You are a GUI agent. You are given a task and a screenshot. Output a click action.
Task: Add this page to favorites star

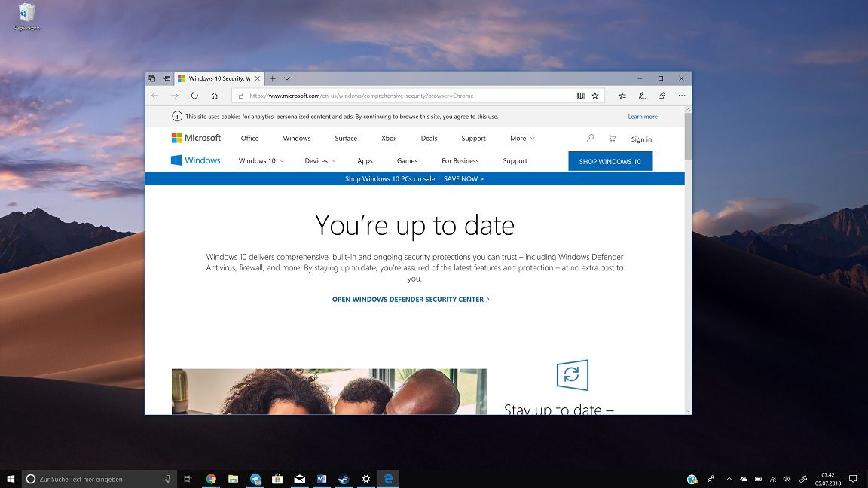[x=595, y=96]
